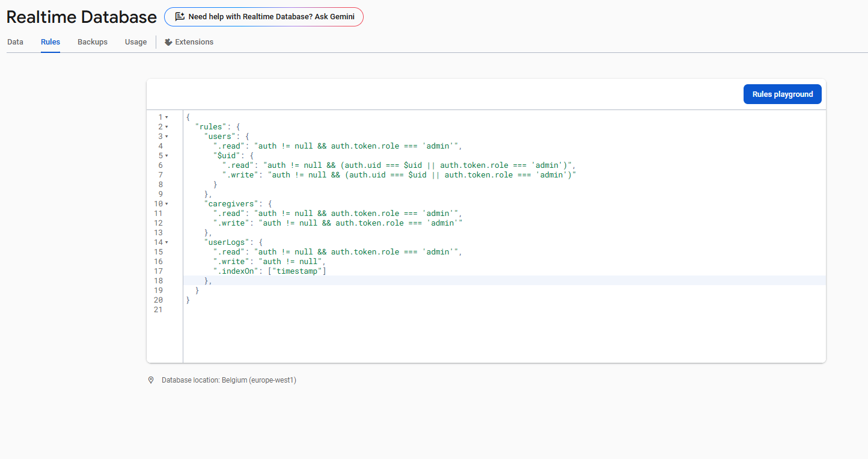Switch to the Data tab
Image resolution: width=868 pixels, height=459 pixels.
point(15,42)
